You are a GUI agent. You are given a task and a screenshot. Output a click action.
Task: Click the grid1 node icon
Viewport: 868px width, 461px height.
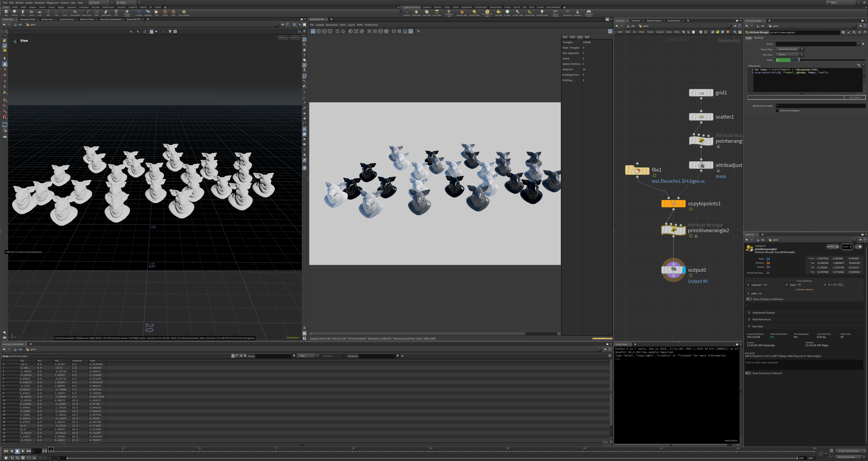coord(701,93)
